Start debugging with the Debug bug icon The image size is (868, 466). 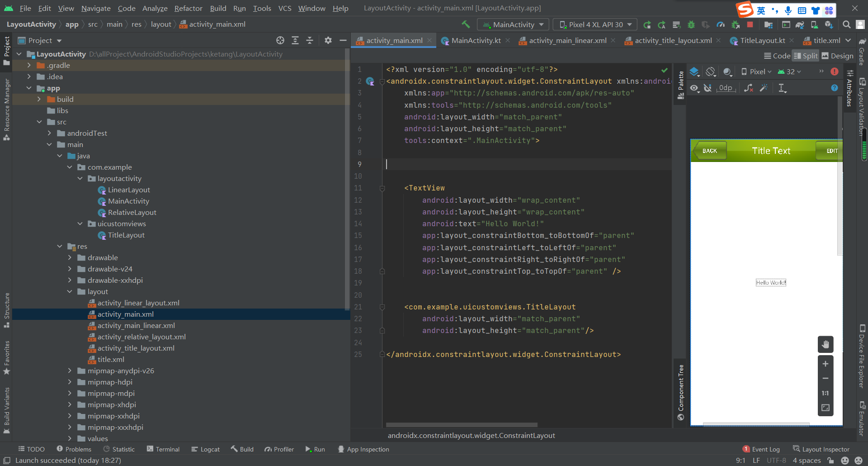click(x=691, y=24)
